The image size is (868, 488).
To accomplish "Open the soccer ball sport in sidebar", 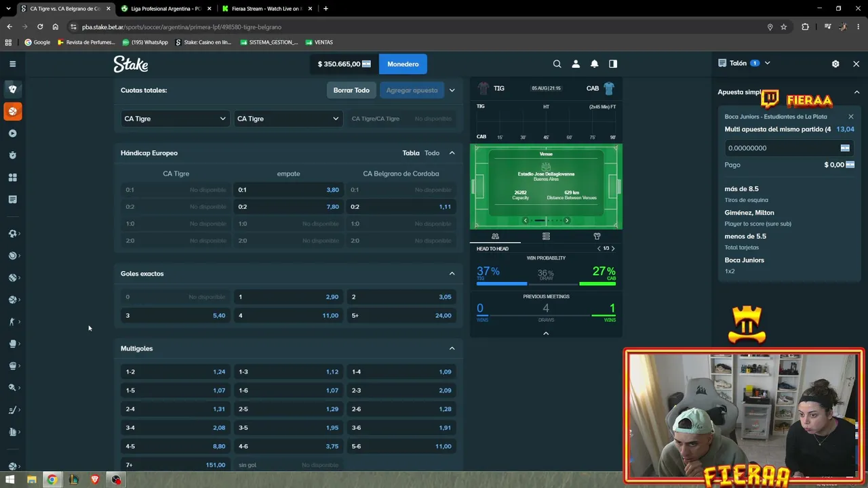I will 12,234.
